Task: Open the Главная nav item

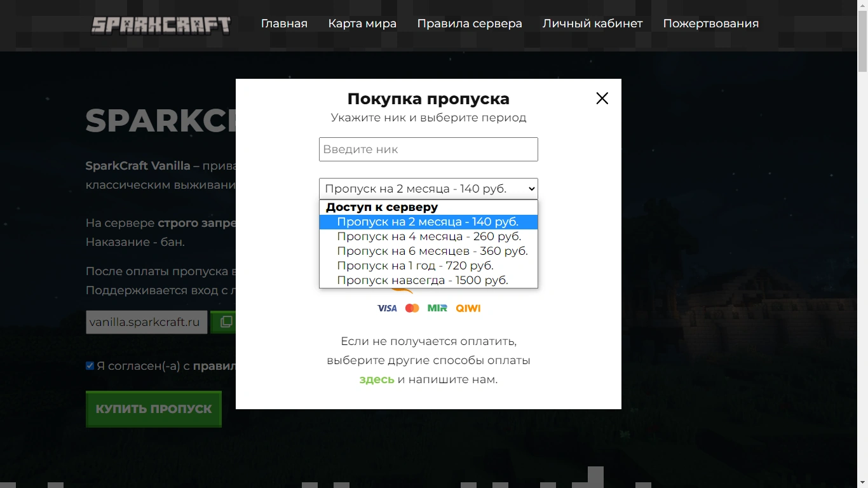Action: point(284,24)
